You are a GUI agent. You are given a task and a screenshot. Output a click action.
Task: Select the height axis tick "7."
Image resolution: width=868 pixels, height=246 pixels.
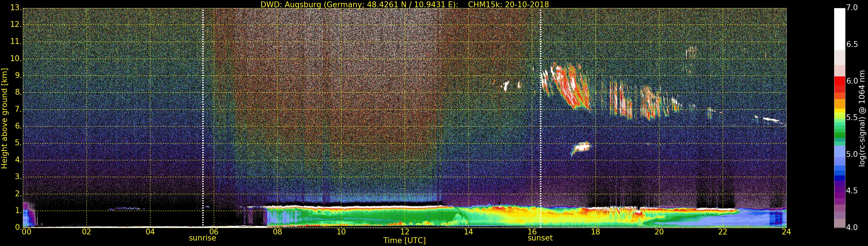tap(18, 109)
